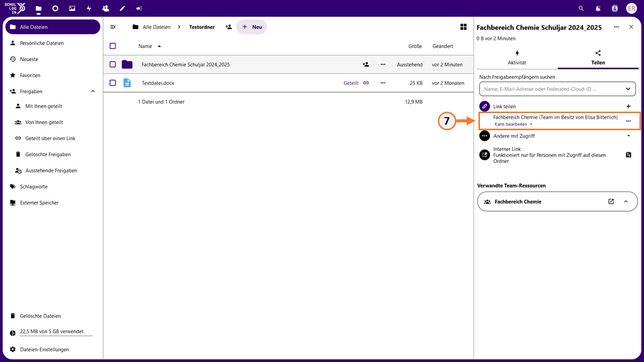644x362 pixels.
Task: Click the Neu button
Action: pos(252,27)
